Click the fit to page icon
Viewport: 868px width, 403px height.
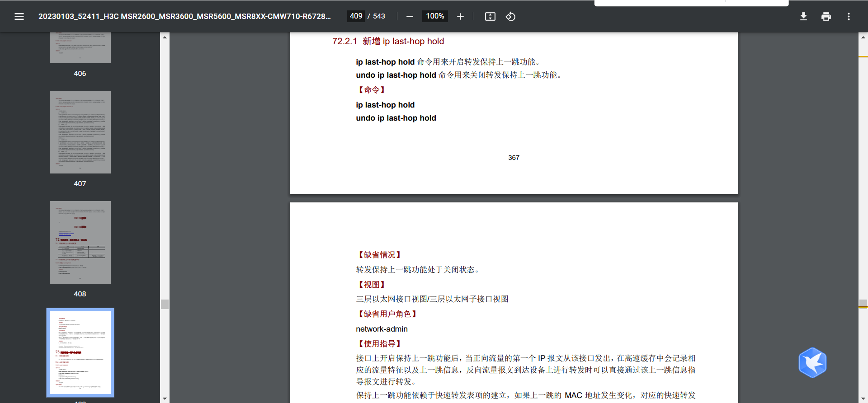click(x=490, y=17)
